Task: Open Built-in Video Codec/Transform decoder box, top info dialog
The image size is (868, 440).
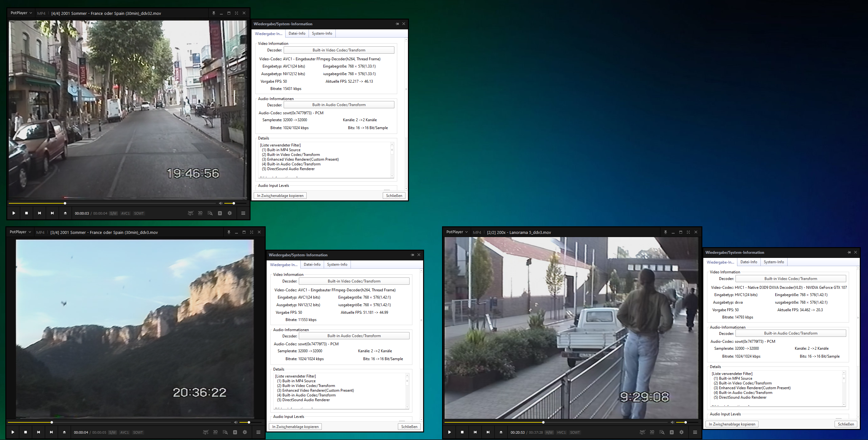Action: [x=339, y=50]
